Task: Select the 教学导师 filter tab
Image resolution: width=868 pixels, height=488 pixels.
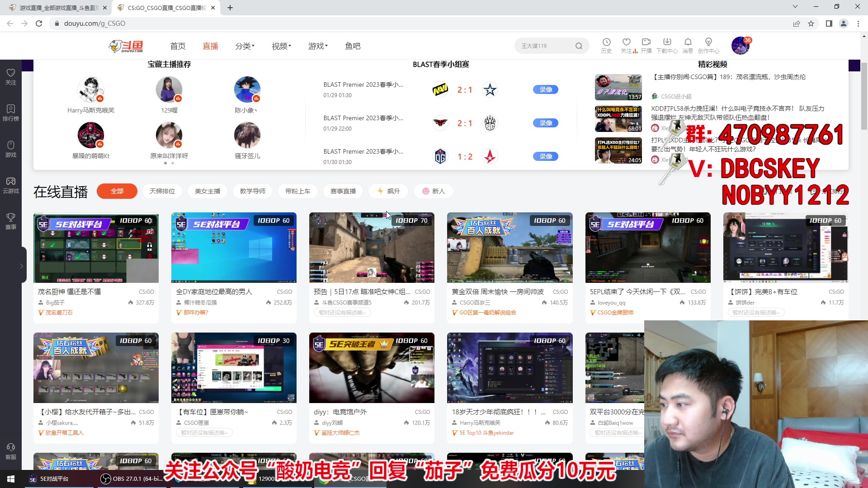Action: 253,191
